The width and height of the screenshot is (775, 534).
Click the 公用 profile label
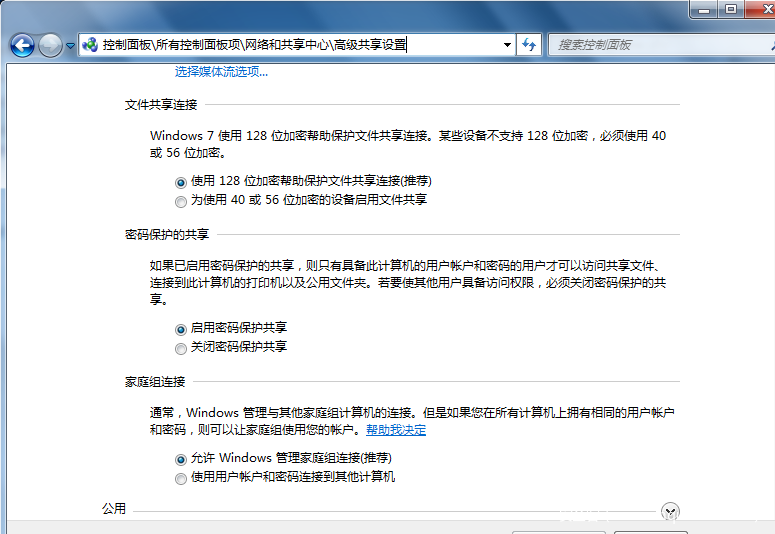tap(114, 508)
